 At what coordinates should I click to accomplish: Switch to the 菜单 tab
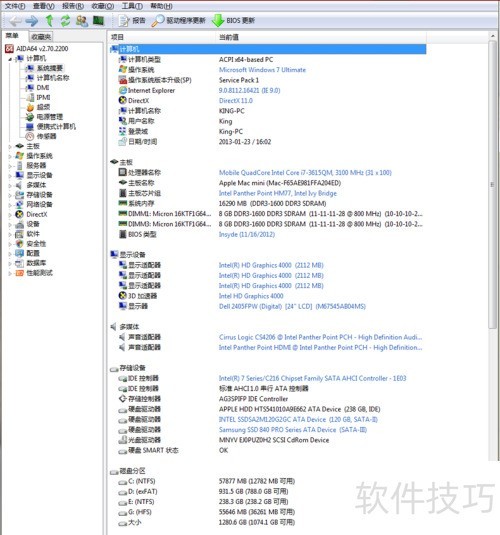pos(12,36)
